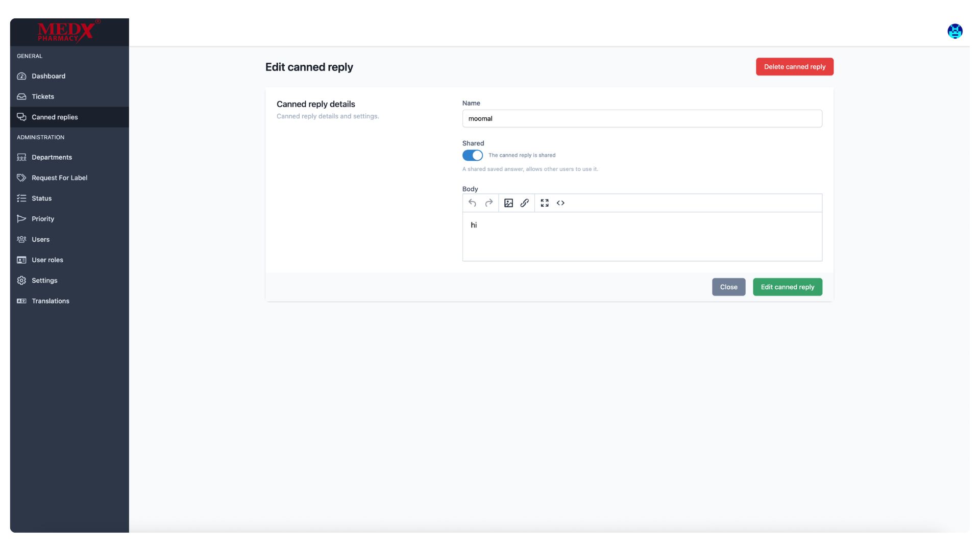Navigate to Request For Label

coord(69,178)
